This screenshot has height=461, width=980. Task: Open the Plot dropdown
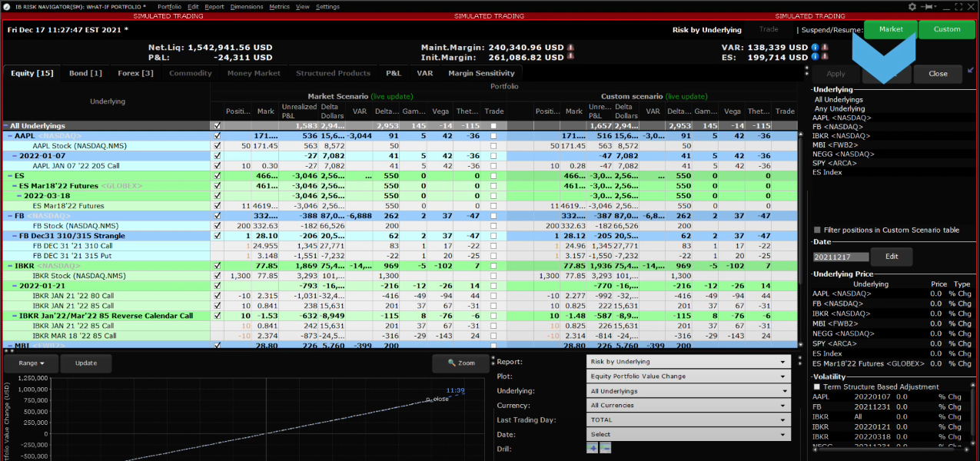point(689,376)
